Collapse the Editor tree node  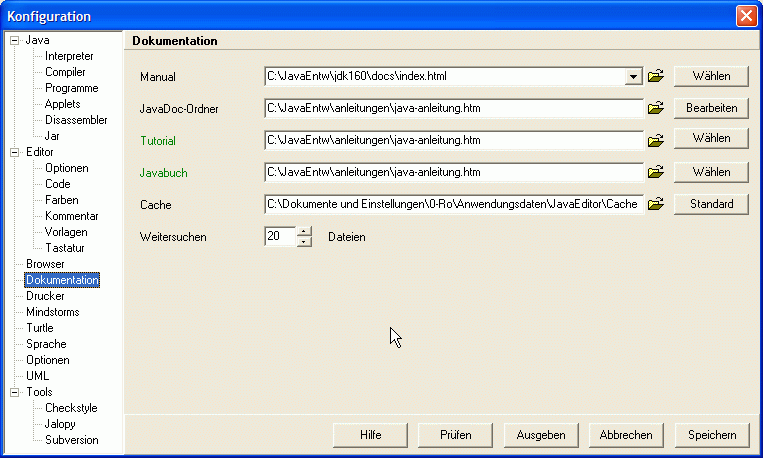point(15,152)
